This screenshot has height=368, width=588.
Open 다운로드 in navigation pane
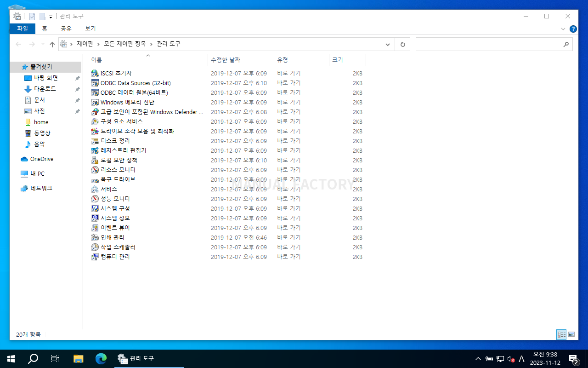(x=45, y=89)
